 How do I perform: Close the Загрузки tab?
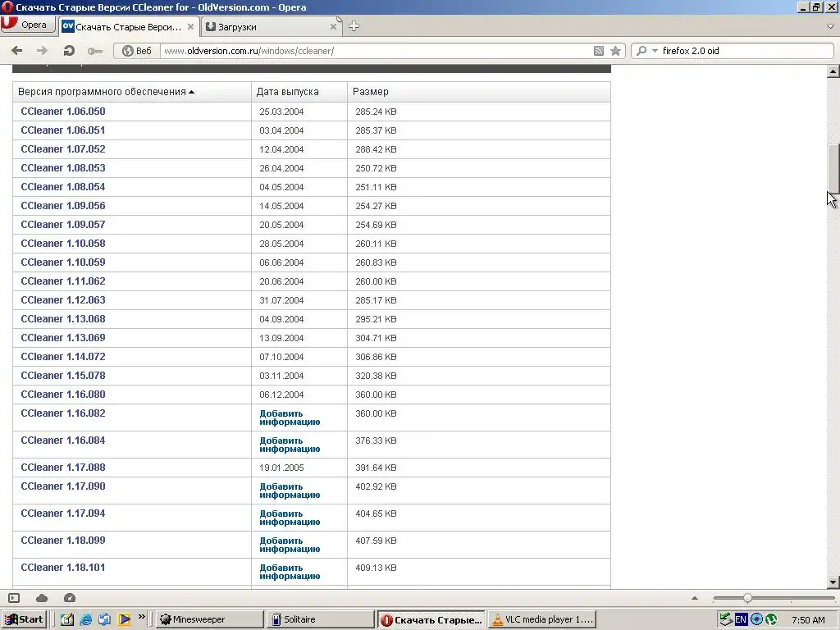click(333, 27)
